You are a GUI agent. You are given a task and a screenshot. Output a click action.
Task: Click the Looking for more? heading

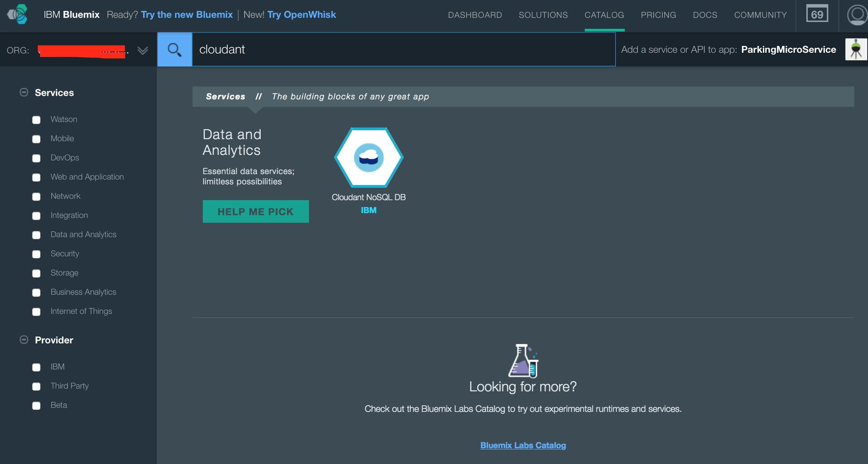(523, 387)
